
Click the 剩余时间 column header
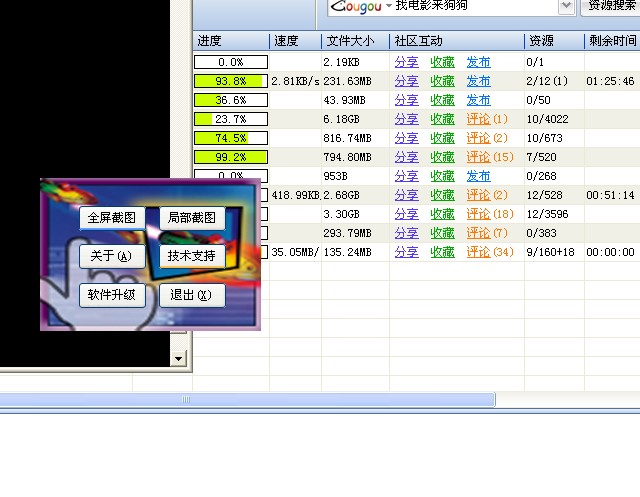click(x=612, y=41)
